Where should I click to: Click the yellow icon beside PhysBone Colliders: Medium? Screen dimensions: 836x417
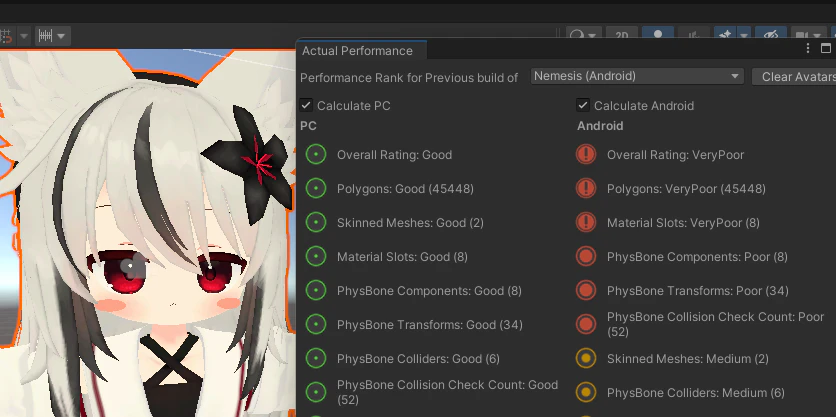click(586, 392)
